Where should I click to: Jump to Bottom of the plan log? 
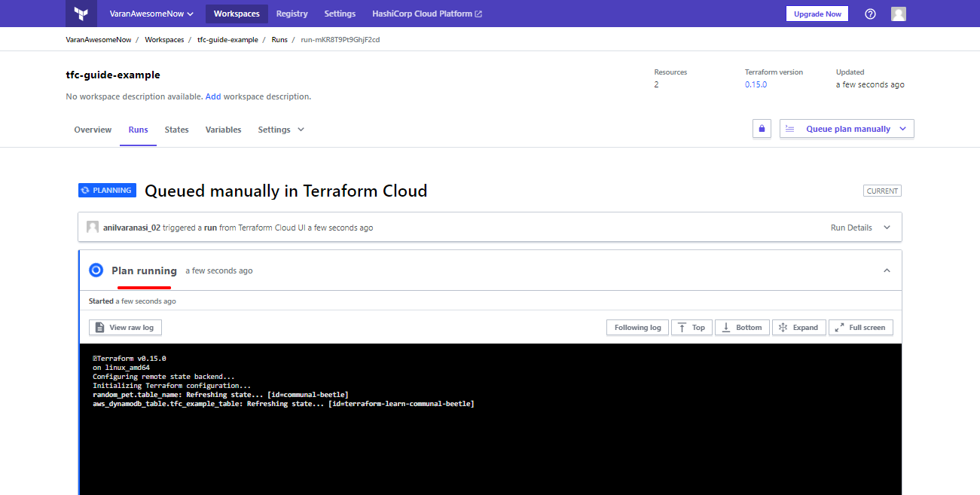tap(742, 327)
